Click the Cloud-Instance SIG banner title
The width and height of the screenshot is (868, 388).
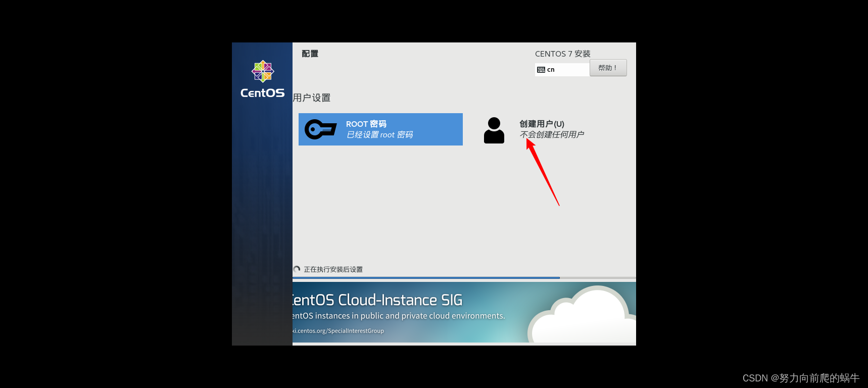tap(377, 300)
